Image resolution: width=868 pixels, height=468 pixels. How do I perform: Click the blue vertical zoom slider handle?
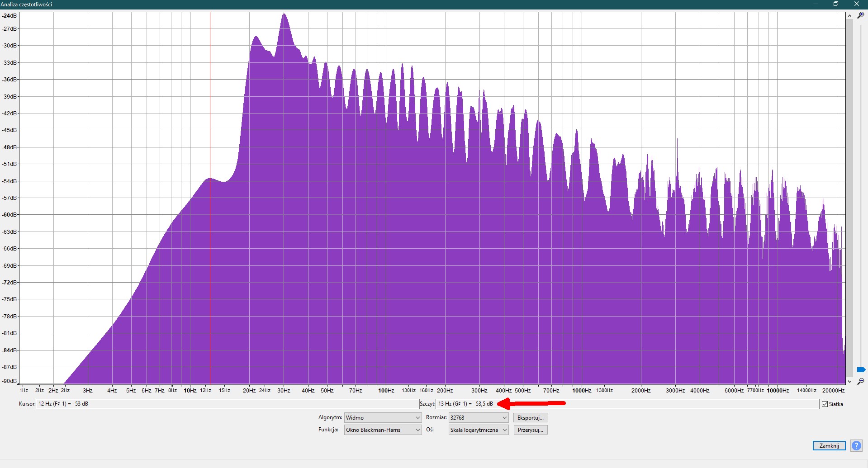861,370
